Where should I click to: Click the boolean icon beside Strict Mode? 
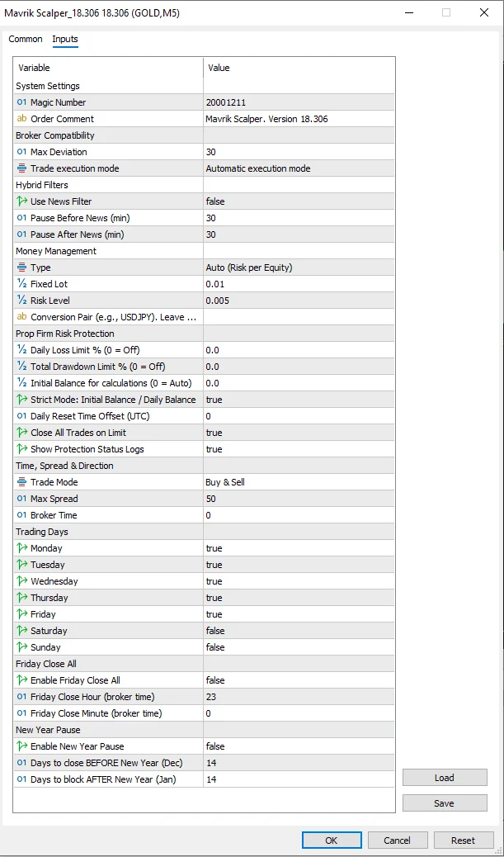click(21, 400)
